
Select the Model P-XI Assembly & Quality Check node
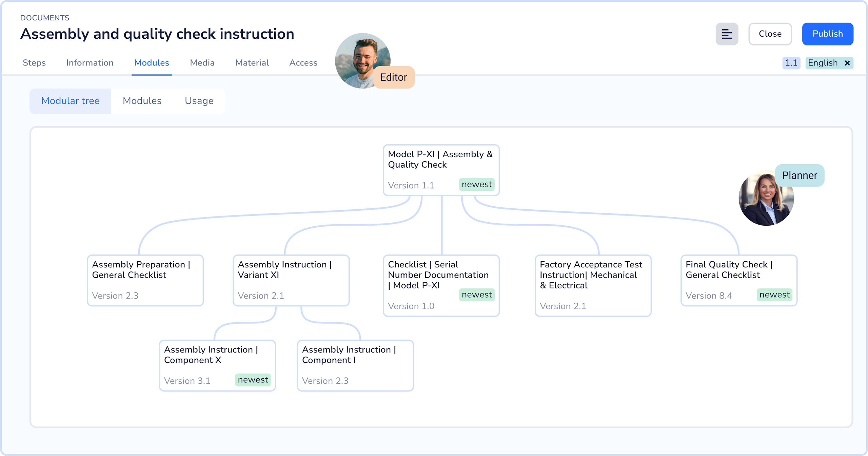coord(441,169)
